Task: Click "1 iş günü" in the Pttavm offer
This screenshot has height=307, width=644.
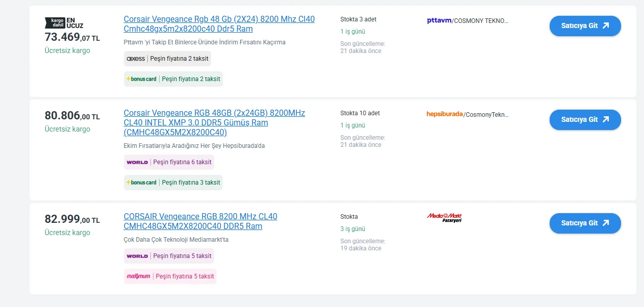Action: coord(353,32)
